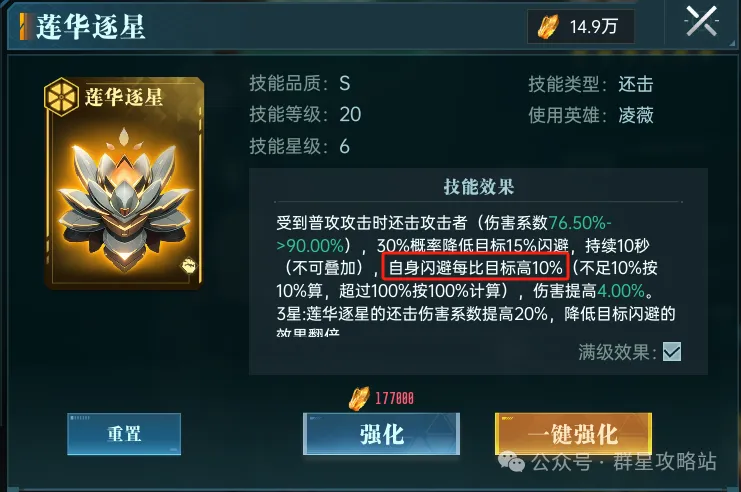Click the small fist emblem on card corner
This screenshot has height=492, width=741.
coord(189,265)
